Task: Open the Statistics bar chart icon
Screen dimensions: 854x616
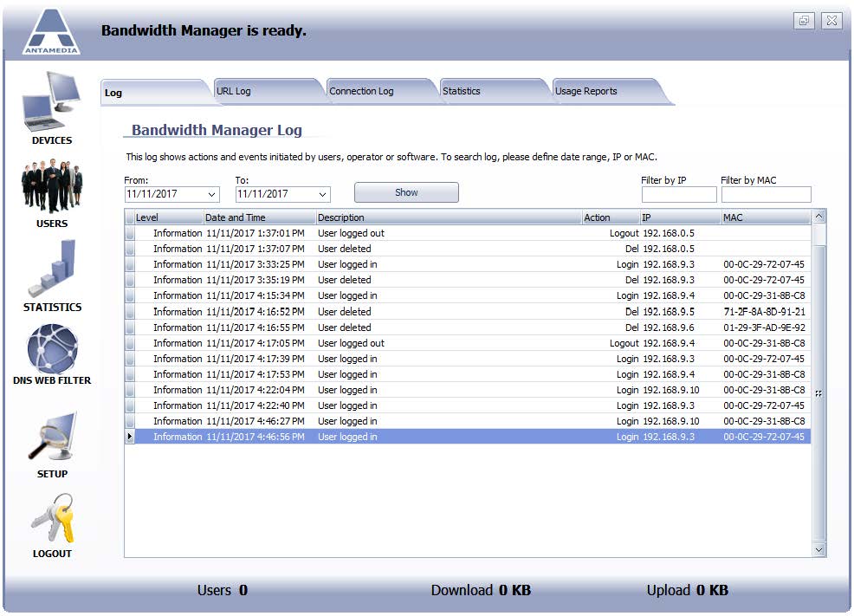Action: click(52, 269)
